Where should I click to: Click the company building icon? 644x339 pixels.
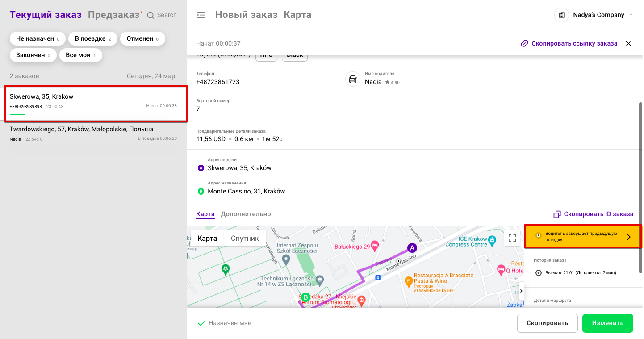[x=561, y=15]
